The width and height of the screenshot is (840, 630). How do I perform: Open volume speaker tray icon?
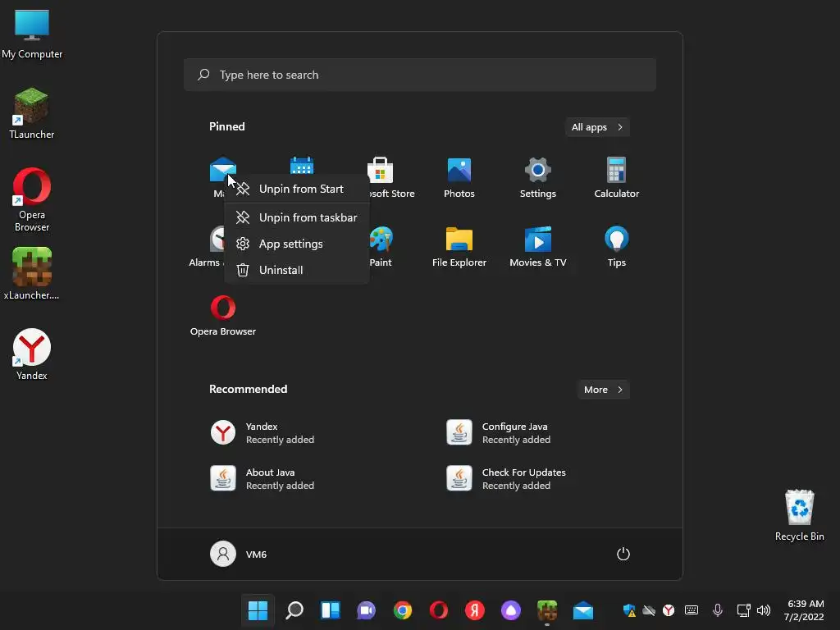pyautogui.click(x=764, y=610)
